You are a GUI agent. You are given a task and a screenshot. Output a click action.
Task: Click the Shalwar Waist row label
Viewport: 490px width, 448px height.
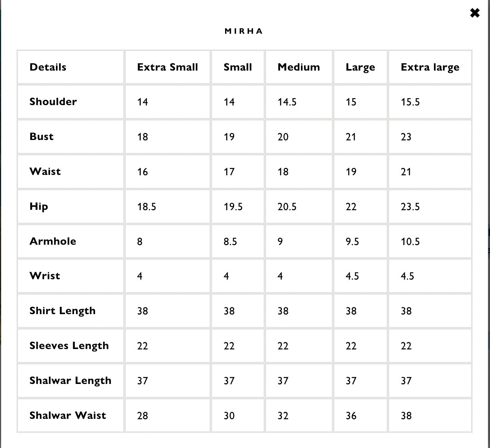[x=68, y=415]
